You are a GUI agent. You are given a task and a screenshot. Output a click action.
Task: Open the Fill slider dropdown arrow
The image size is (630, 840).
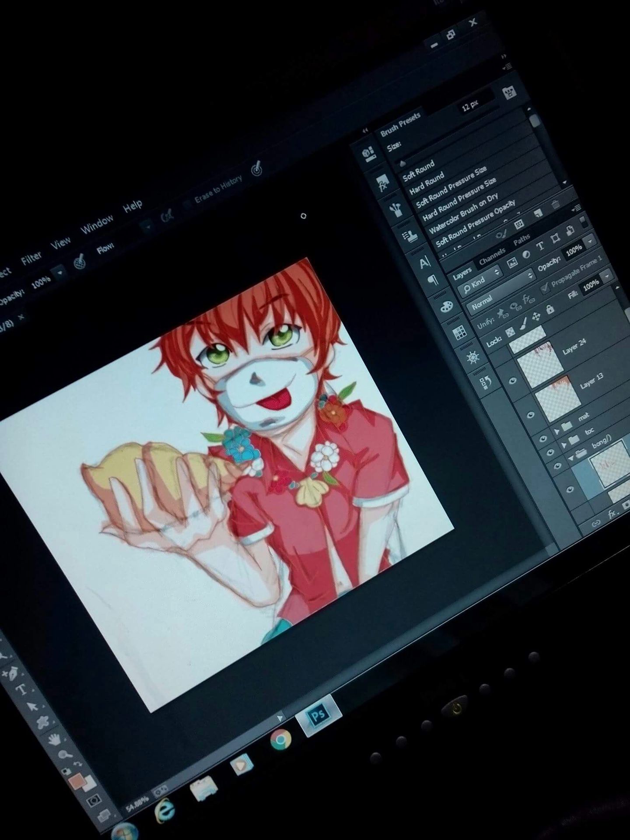coord(607,276)
